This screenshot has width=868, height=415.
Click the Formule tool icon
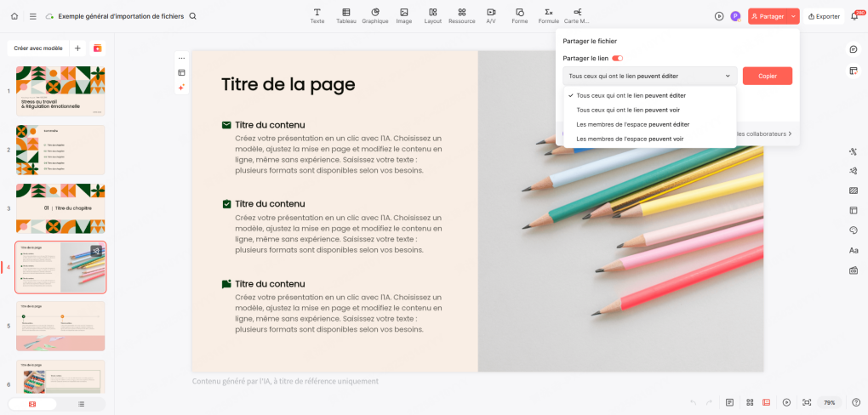point(549,16)
